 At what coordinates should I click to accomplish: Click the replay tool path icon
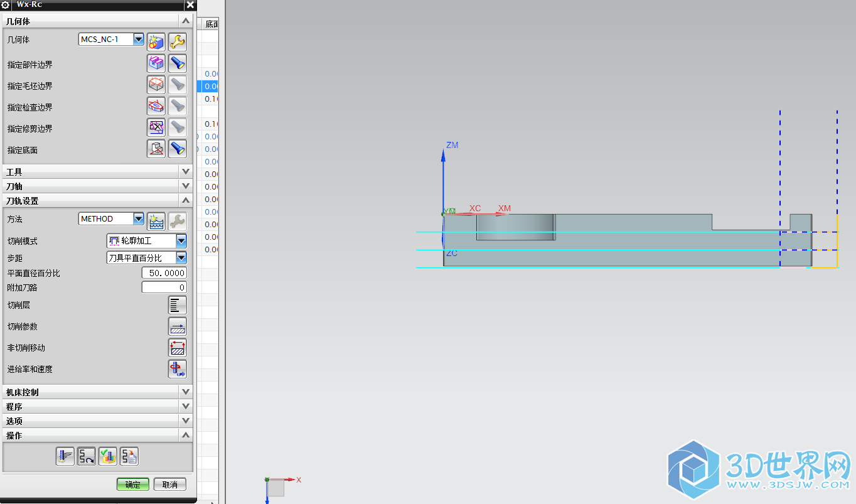coord(87,456)
